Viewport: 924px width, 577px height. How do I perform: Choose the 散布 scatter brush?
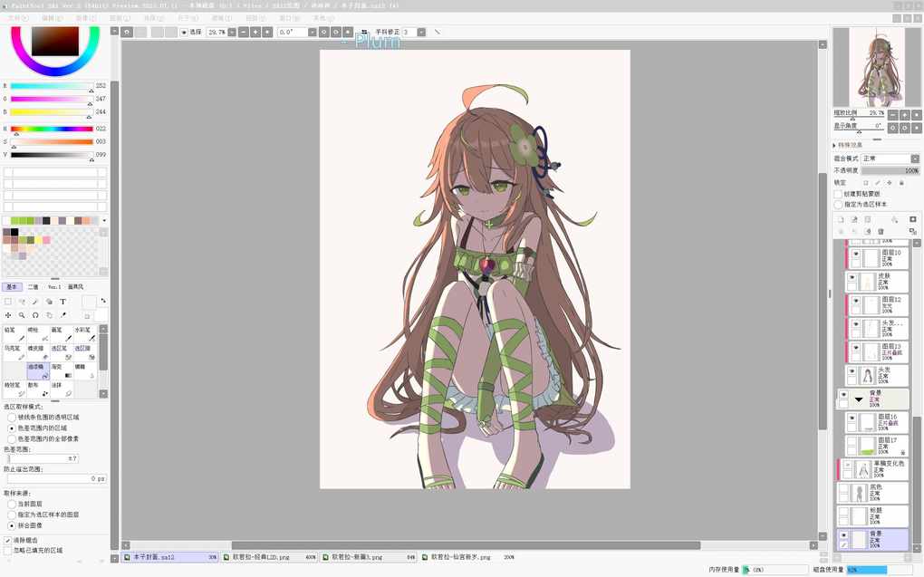click(x=38, y=389)
